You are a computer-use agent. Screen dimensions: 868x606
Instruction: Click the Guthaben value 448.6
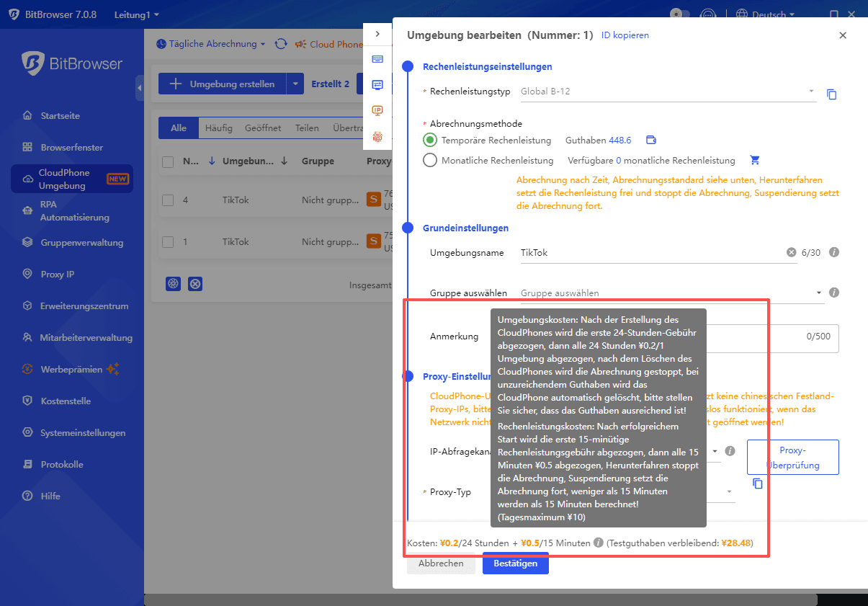click(x=620, y=141)
